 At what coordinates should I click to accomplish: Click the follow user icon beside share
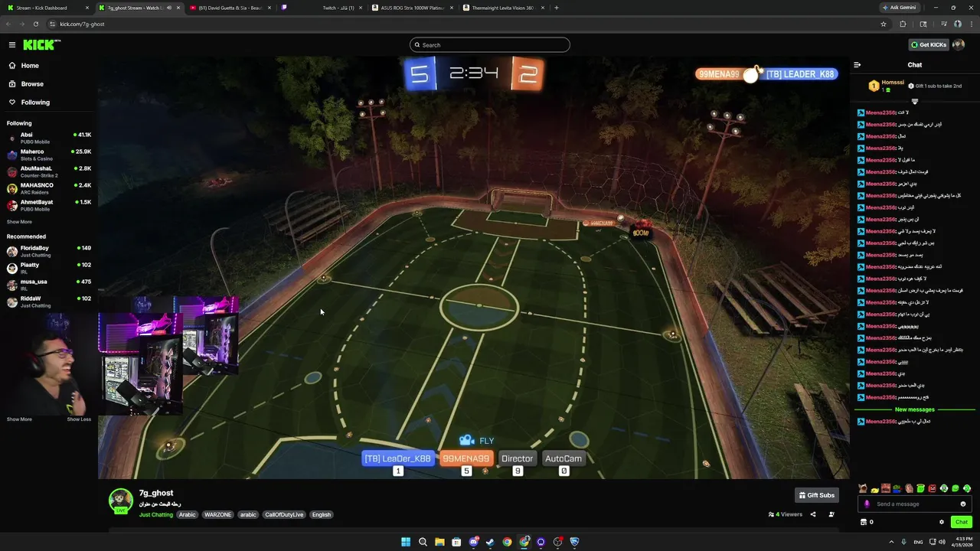[831, 514]
